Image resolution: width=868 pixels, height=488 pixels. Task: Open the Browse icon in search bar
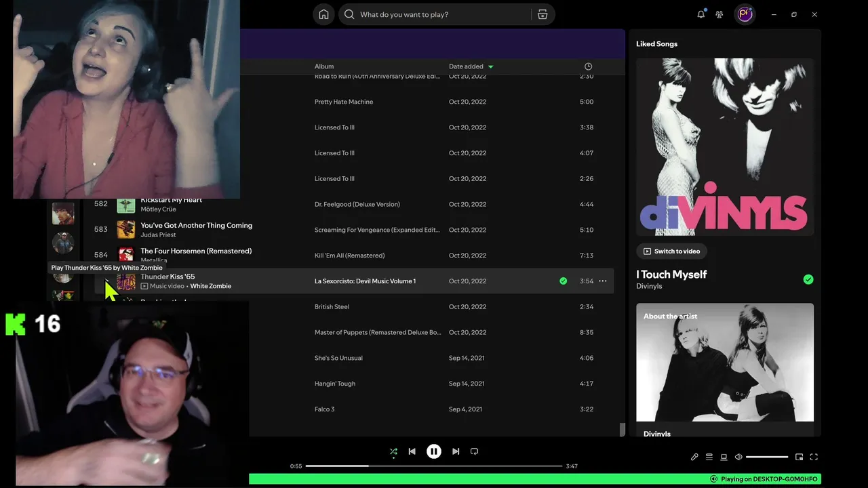[542, 14]
